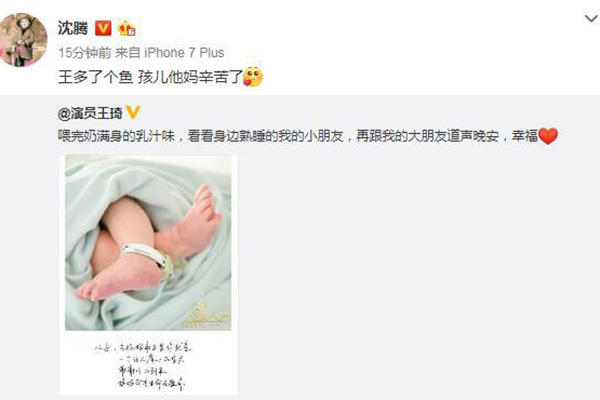Open 沈腾's profile avatar picture
This screenshot has width=600, height=400.
pyautogui.click(x=23, y=40)
